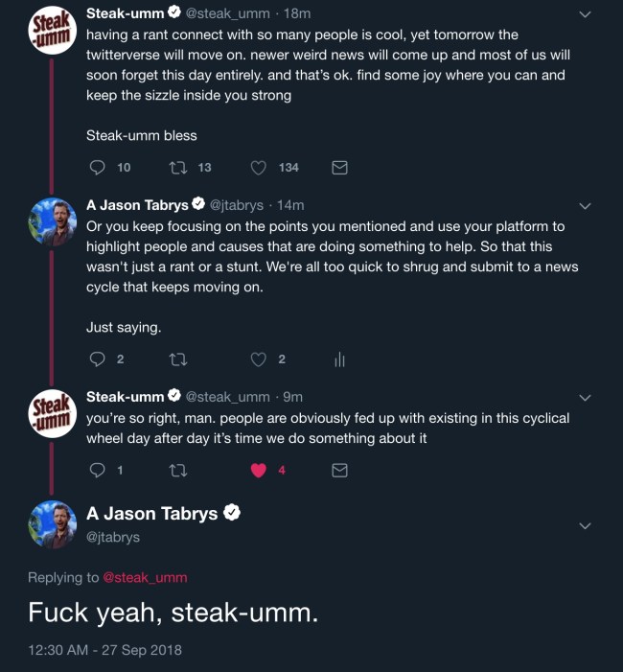Send first Steak-umm tweet via direct message
The height and width of the screenshot is (672, 623).
pyautogui.click(x=339, y=168)
